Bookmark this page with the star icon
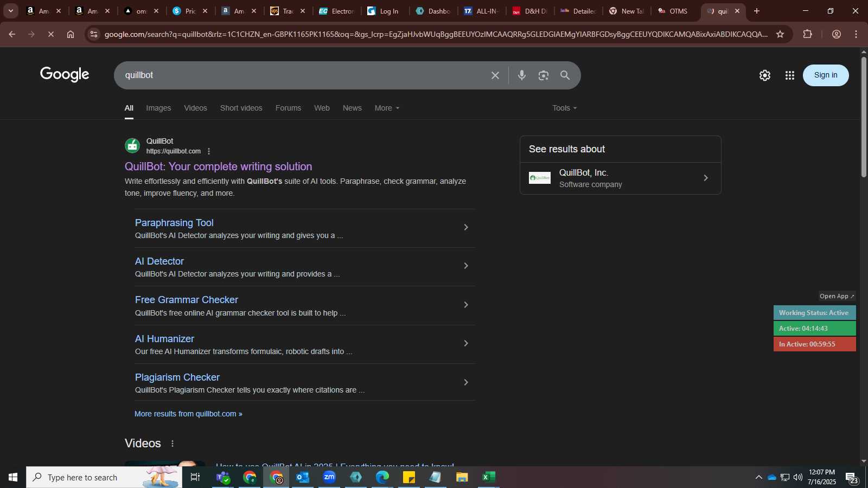Screen dimensions: 868x488 point(780,34)
